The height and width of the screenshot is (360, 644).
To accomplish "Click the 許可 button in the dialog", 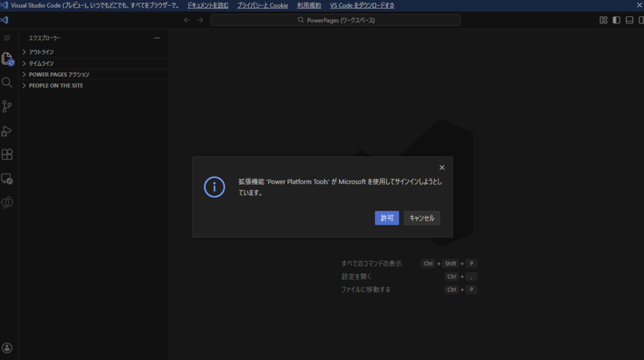I will pyautogui.click(x=387, y=218).
